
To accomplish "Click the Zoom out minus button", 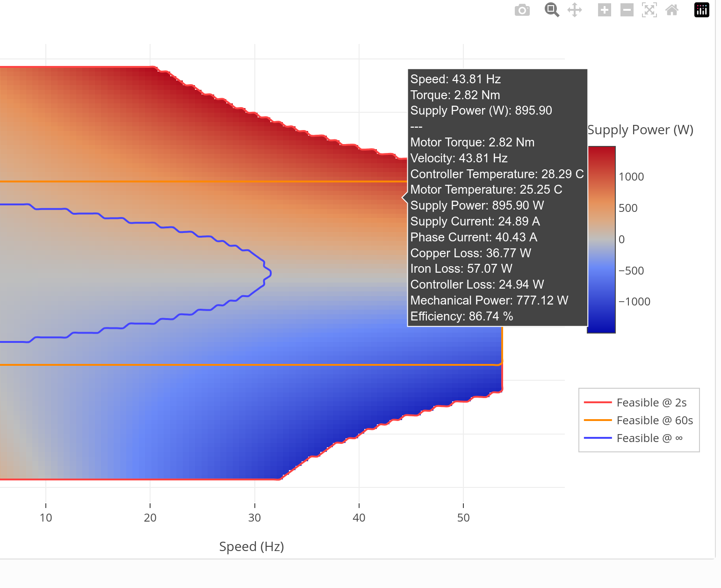I will pyautogui.click(x=627, y=10).
